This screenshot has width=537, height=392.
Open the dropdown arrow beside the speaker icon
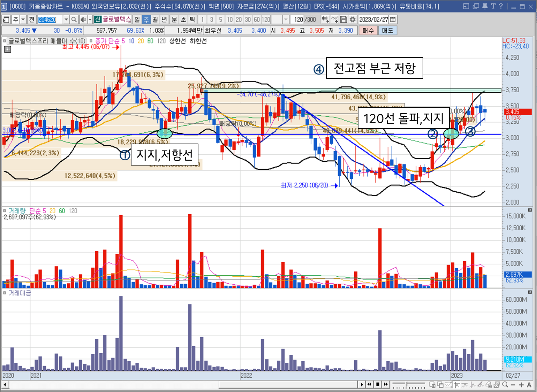click(x=90, y=20)
